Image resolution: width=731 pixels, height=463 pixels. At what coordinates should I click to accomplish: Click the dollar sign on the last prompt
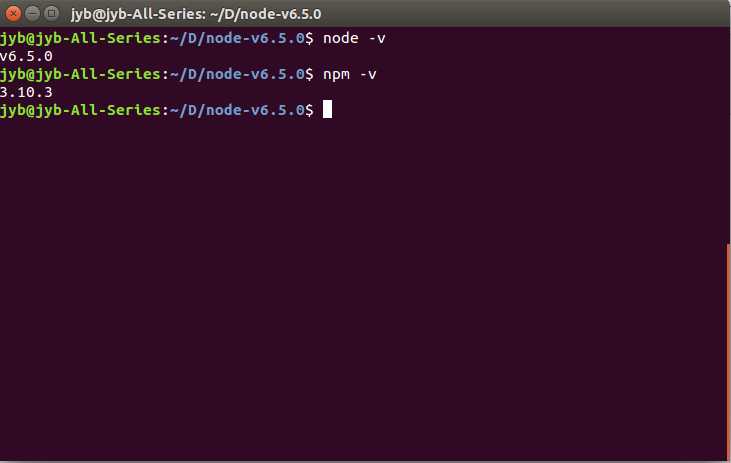pyautogui.click(x=310, y=110)
